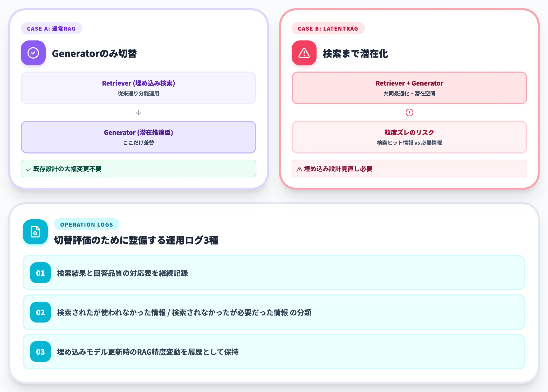Click the red warning triangle icon
Viewport: 548px width, 392px height.
click(304, 53)
